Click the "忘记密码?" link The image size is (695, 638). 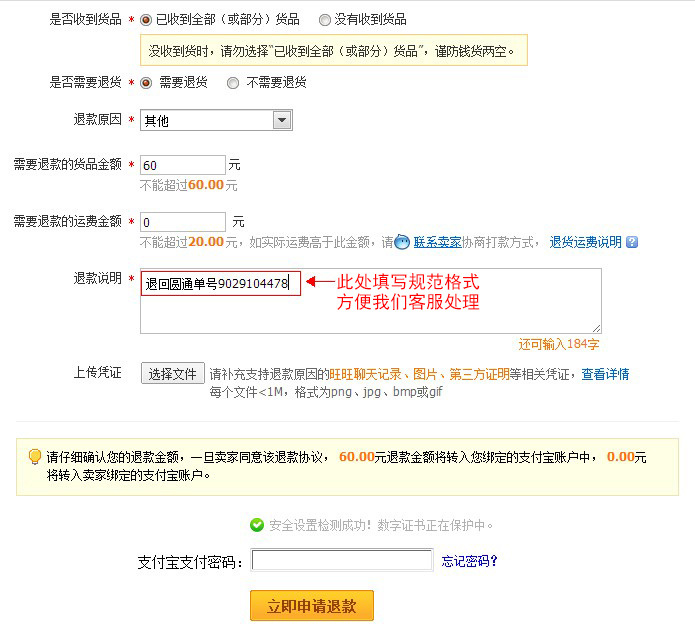(469, 561)
